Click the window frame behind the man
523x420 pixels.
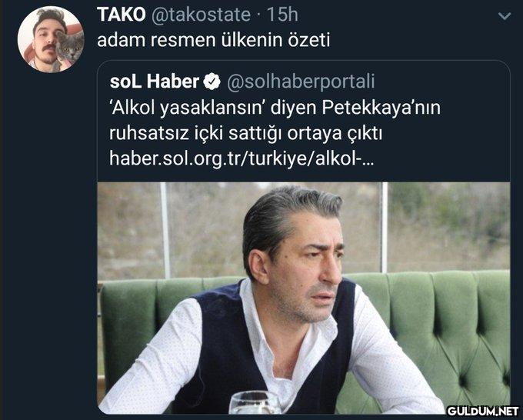(385, 228)
